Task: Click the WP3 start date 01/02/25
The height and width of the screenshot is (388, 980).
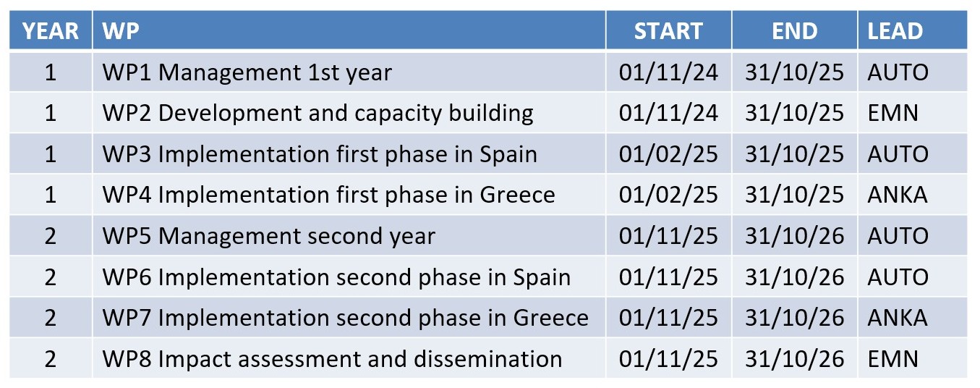Action: pos(668,154)
